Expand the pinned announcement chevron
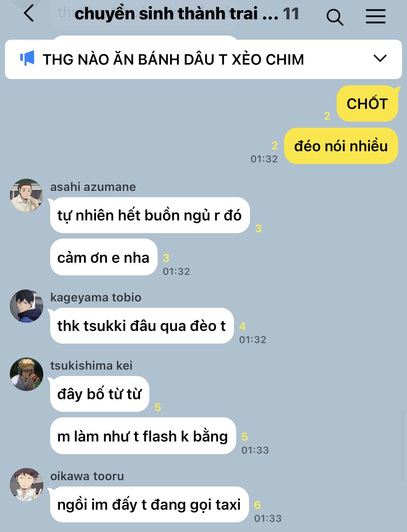Screen dimensions: 407x532 click(x=380, y=58)
